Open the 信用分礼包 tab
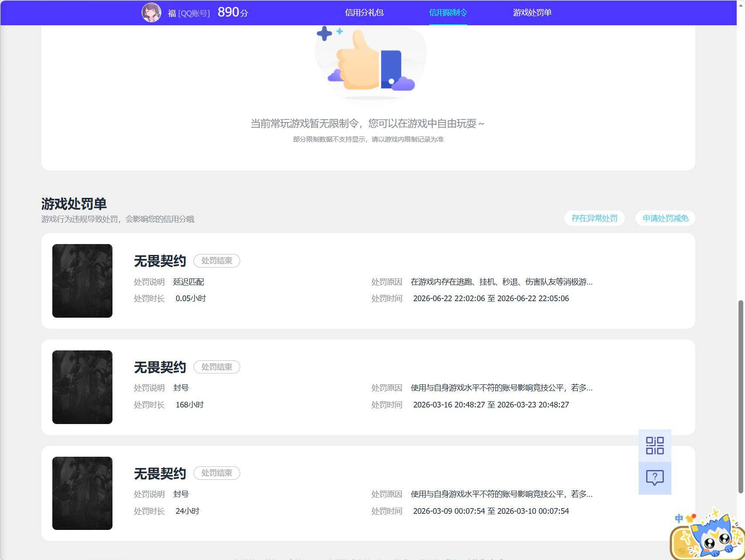 coord(364,13)
